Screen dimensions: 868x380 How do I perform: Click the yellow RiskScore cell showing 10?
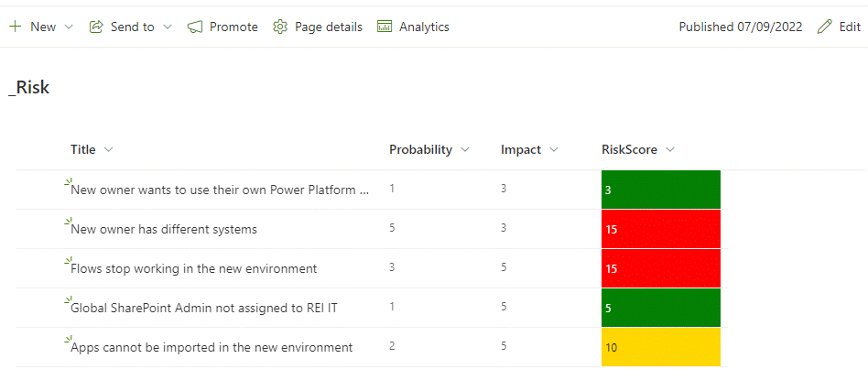(660, 347)
